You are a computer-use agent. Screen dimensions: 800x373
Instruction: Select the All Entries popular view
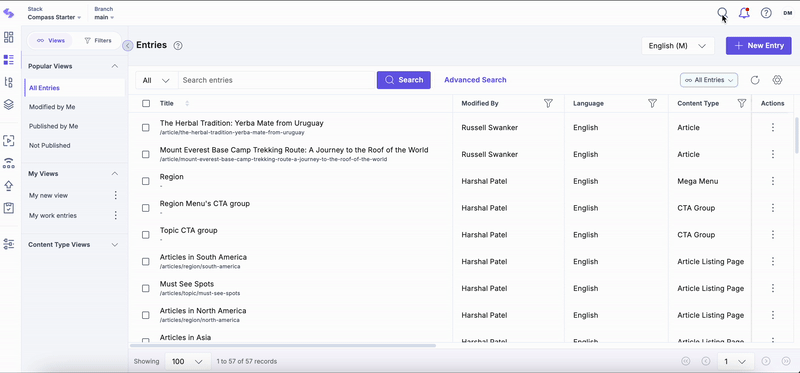[x=74, y=88]
